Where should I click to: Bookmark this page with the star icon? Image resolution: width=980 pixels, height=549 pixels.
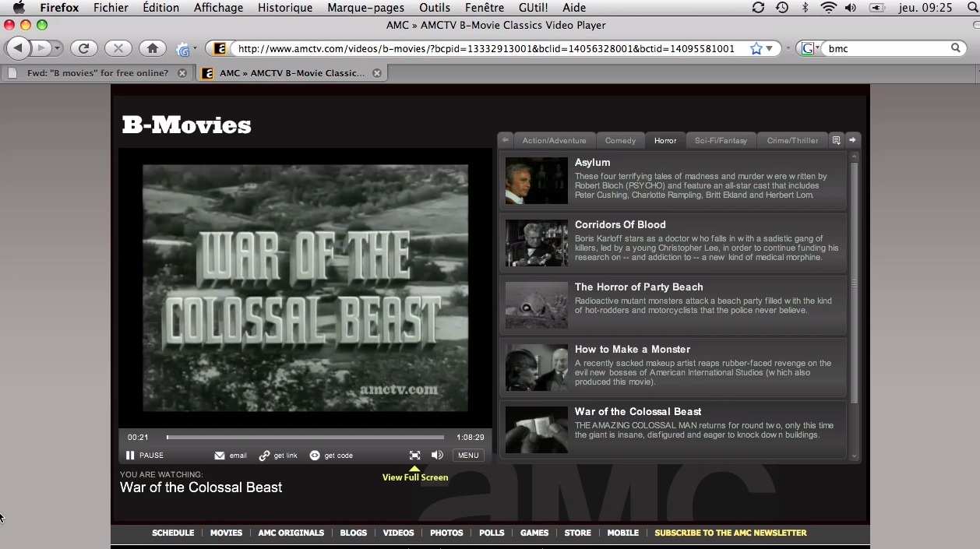(756, 48)
